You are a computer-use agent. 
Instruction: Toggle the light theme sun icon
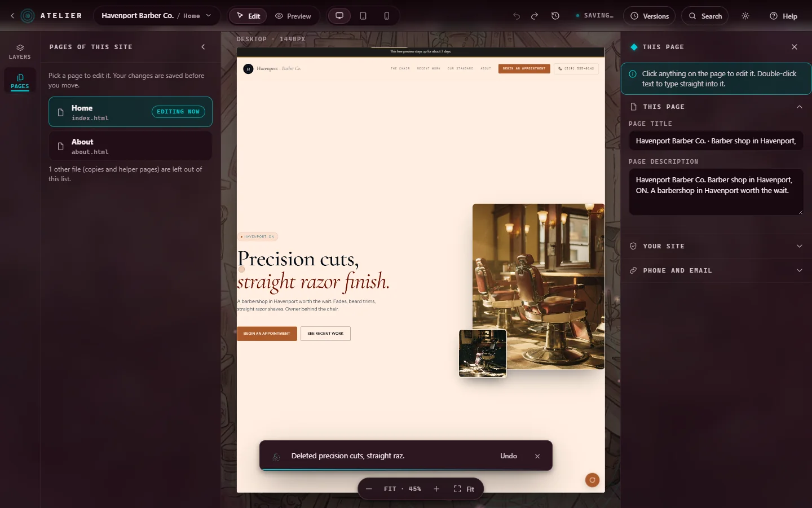pos(745,16)
